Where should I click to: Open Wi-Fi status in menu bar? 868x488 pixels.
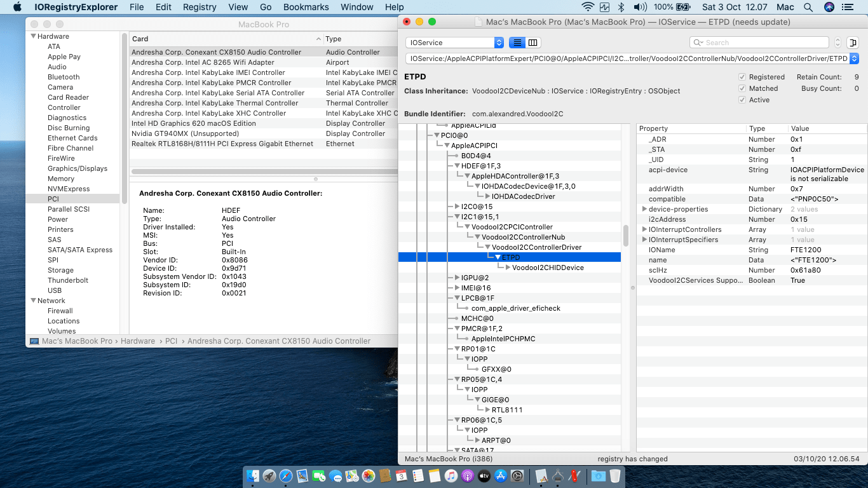point(588,7)
